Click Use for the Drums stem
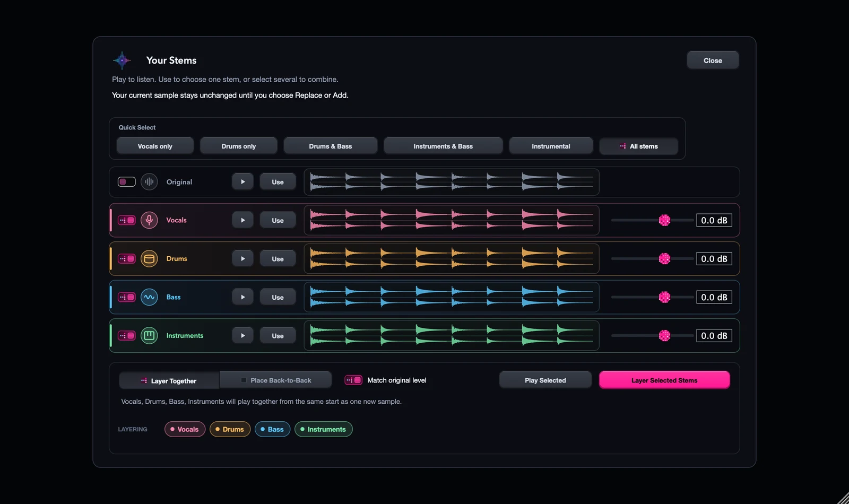Image resolution: width=849 pixels, height=504 pixels. [x=278, y=259]
